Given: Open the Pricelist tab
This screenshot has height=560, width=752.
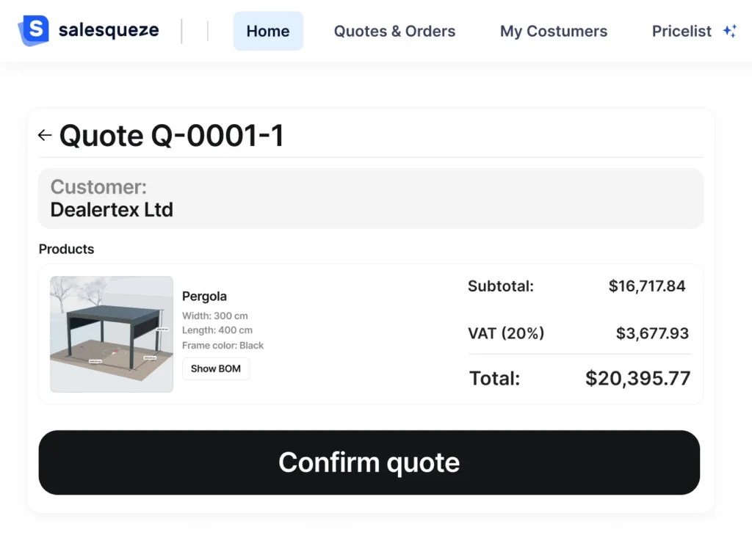Looking at the screenshot, I should point(681,32).
